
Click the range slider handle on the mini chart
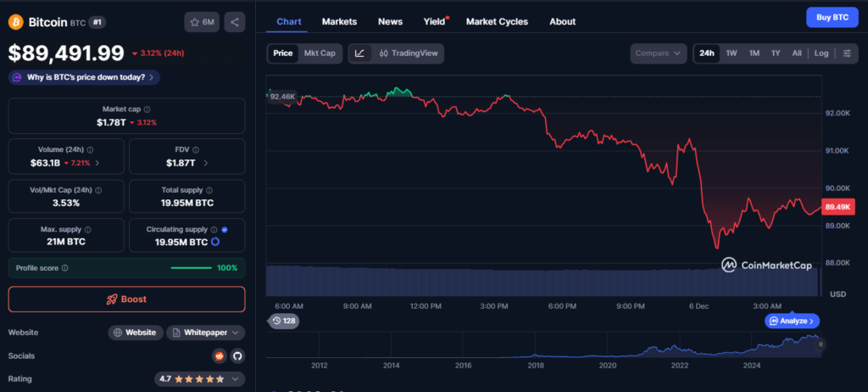pos(821,344)
